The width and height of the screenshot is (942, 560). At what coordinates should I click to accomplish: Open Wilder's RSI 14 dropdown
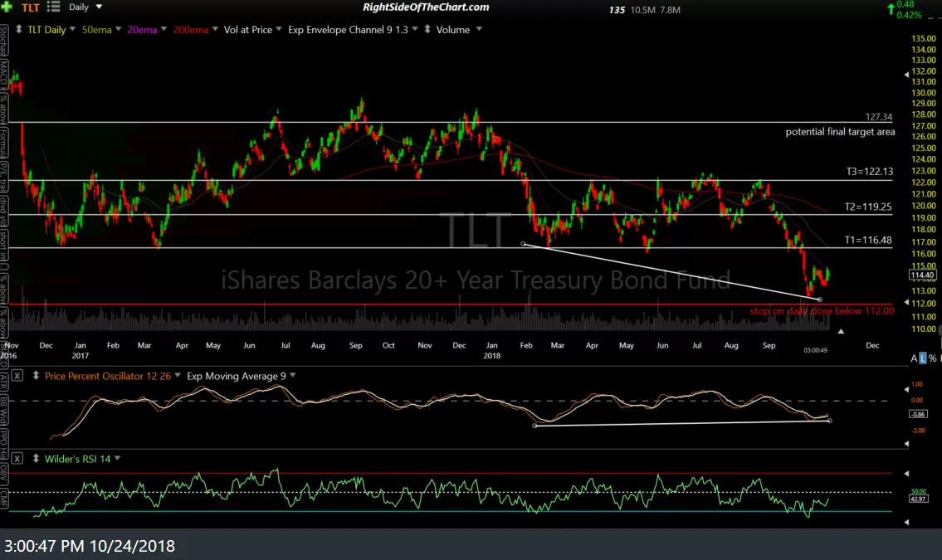[117, 459]
